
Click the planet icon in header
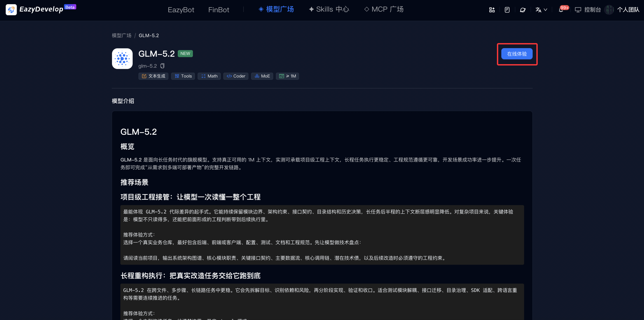coord(523,10)
